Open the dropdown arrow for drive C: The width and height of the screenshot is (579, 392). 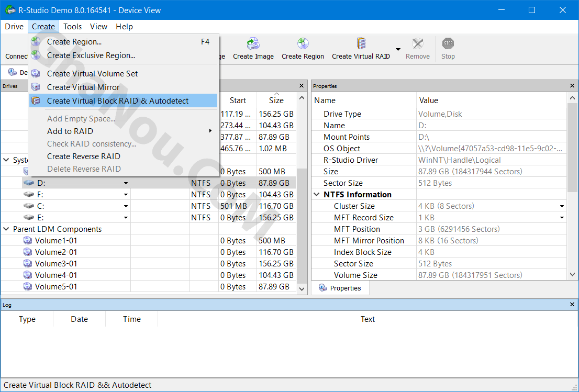(126, 206)
